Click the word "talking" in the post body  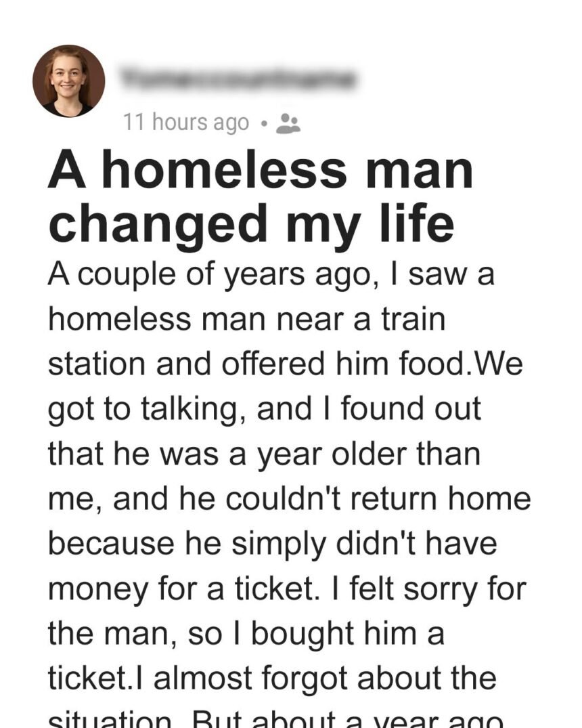tap(153, 409)
